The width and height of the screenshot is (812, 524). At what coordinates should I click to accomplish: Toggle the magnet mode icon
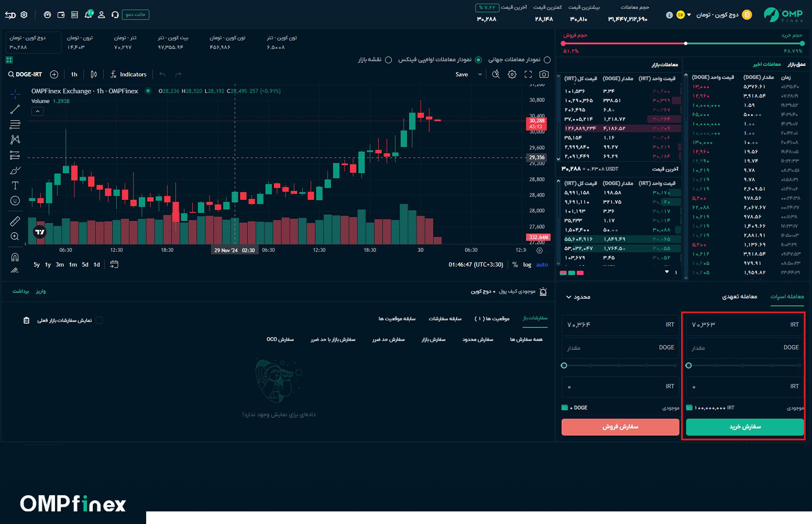click(15, 257)
